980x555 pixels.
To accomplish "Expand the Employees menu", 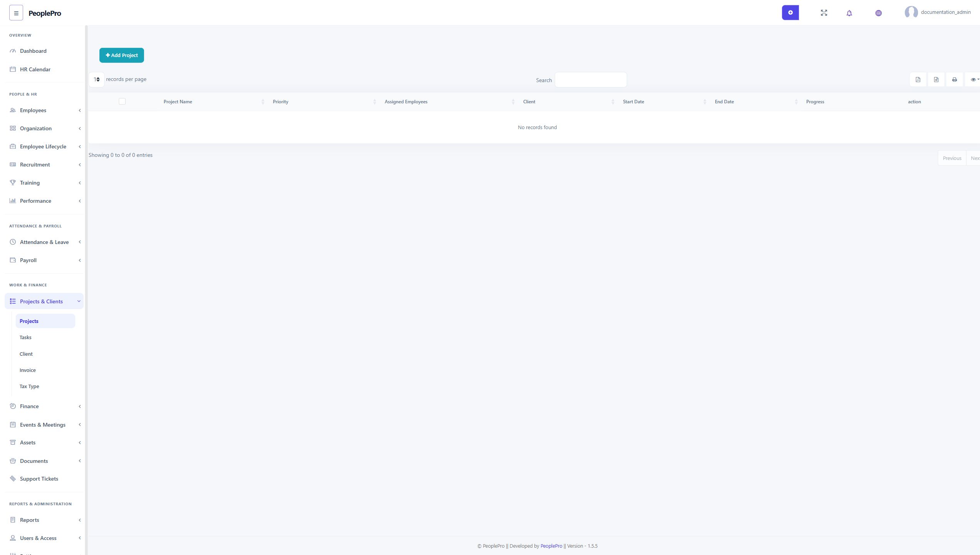I will (44, 110).
